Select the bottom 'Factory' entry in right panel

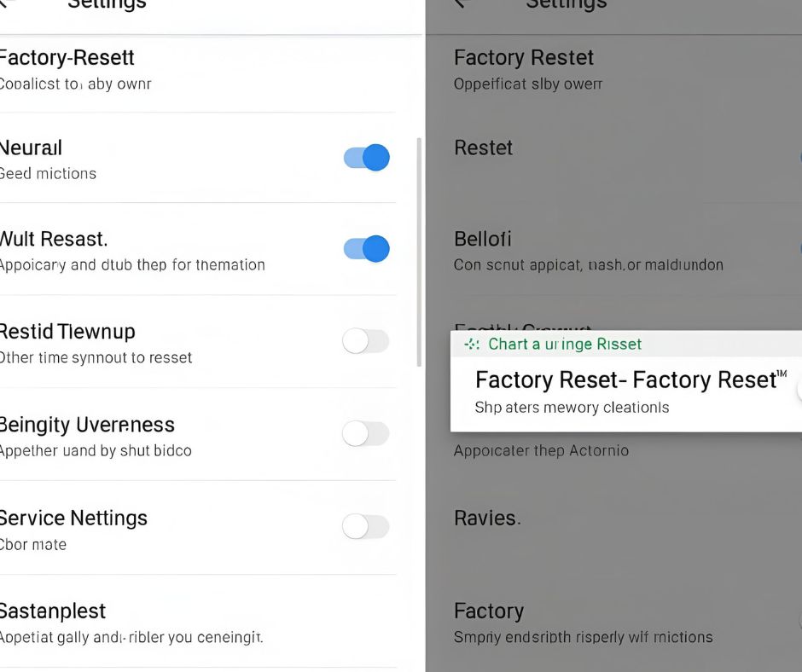[489, 611]
